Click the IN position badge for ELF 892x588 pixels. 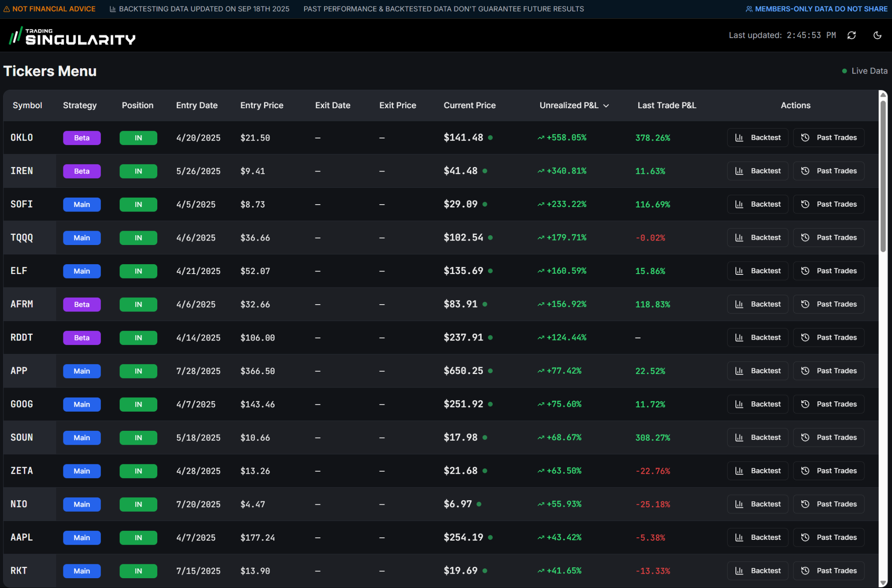138,271
